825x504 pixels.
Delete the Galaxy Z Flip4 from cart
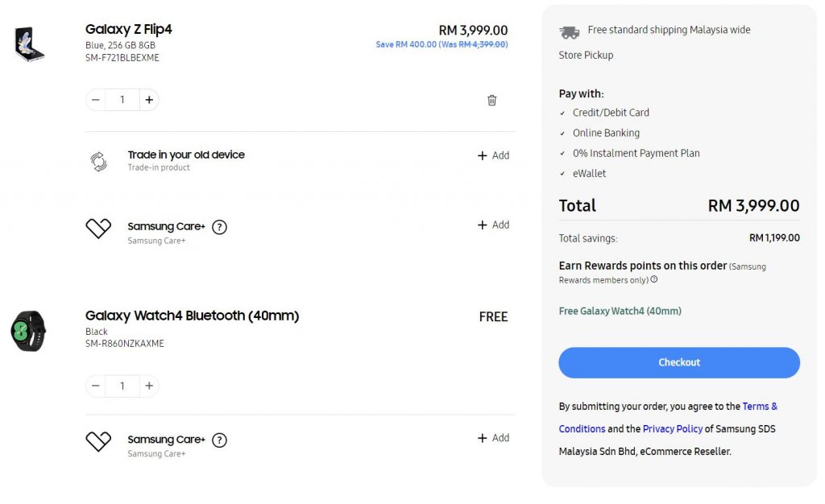click(492, 101)
